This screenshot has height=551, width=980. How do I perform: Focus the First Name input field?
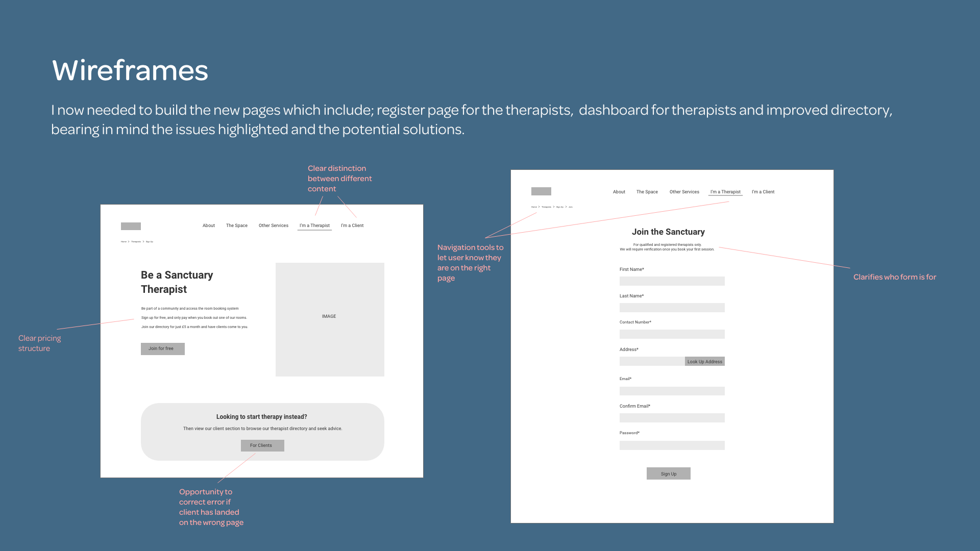point(672,281)
